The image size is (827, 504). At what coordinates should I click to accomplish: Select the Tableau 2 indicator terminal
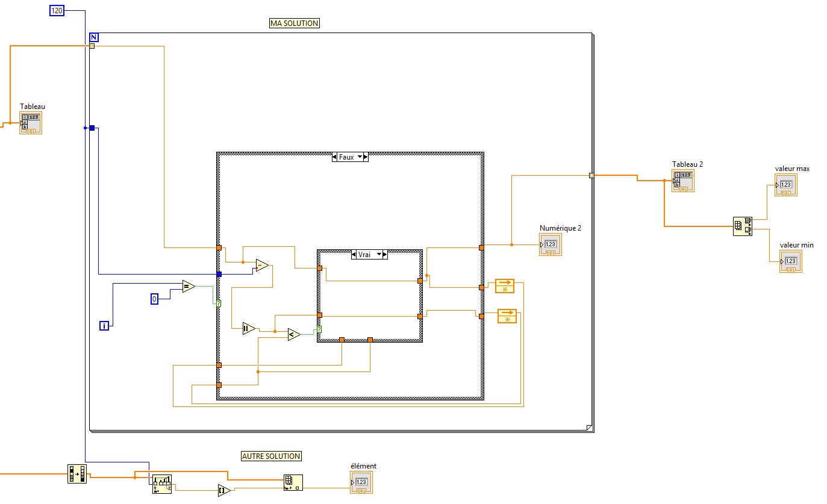pyautogui.click(x=683, y=181)
